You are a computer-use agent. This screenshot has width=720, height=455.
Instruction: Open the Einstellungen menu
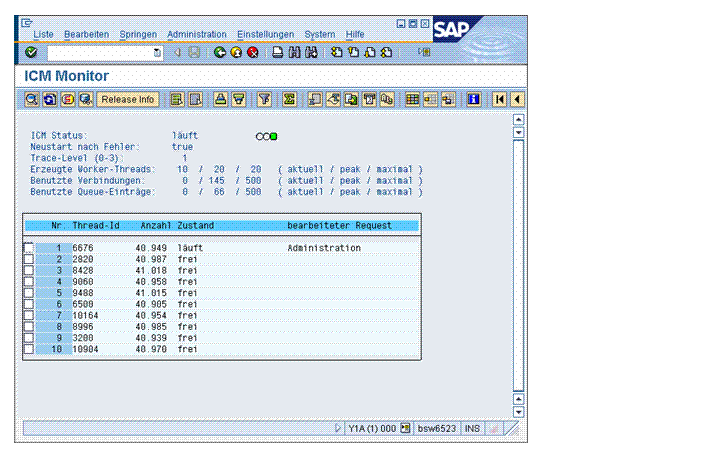(265, 34)
